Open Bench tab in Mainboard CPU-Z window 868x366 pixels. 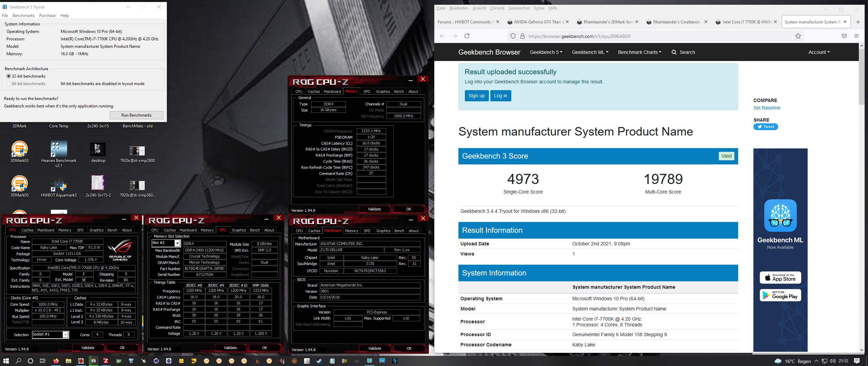coord(399,231)
